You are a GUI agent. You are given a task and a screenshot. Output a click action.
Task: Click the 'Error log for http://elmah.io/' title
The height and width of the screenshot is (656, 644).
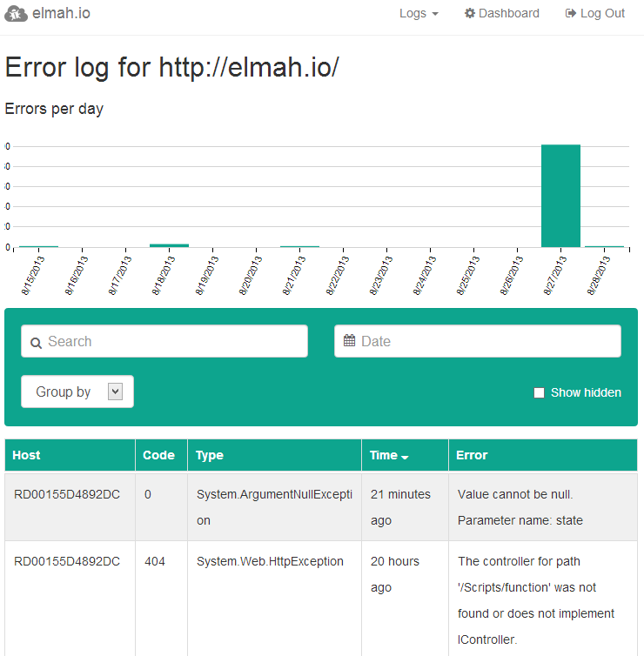(x=172, y=67)
